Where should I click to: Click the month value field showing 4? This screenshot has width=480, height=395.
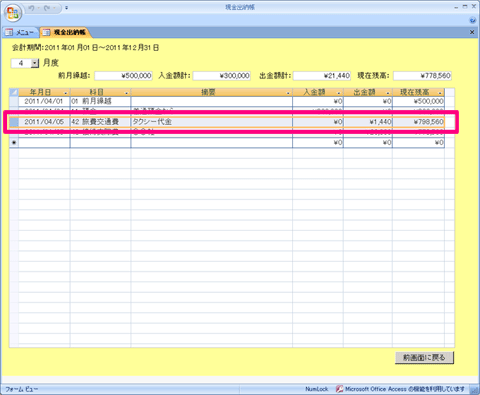21,63
